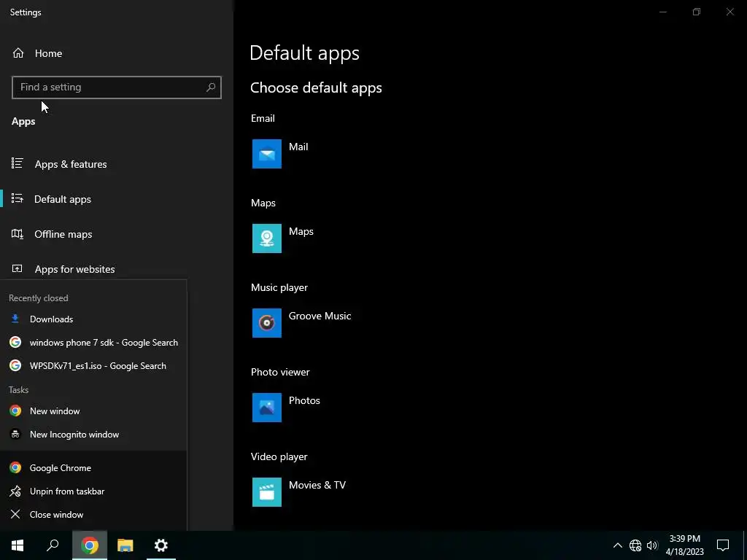This screenshot has width=747, height=560.
Task: Click the magnifier icon in the search box
Action: click(211, 87)
